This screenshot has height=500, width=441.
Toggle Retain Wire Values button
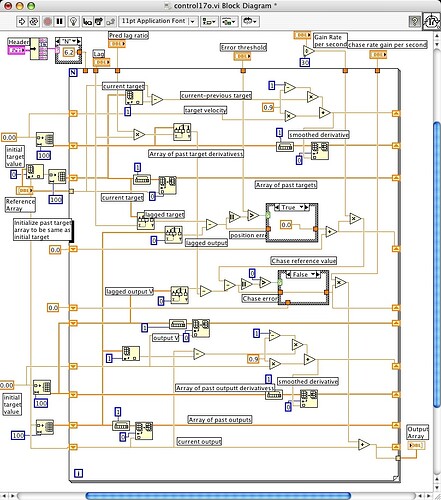coord(87,22)
